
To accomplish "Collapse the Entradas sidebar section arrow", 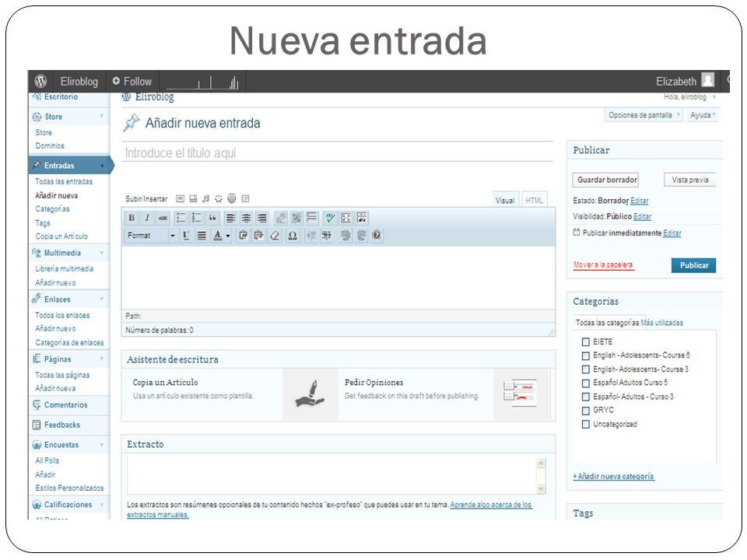I will pyautogui.click(x=102, y=166).
